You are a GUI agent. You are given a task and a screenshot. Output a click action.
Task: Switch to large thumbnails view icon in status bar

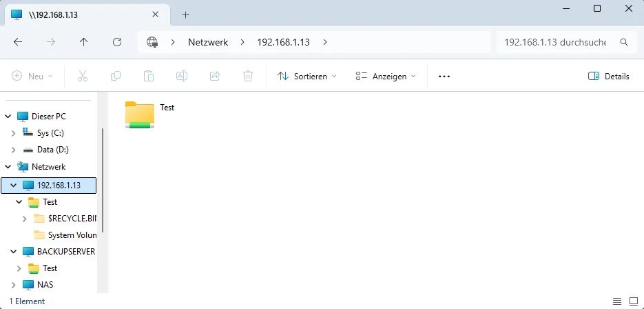pyautogui.click(x=633, y=301)
